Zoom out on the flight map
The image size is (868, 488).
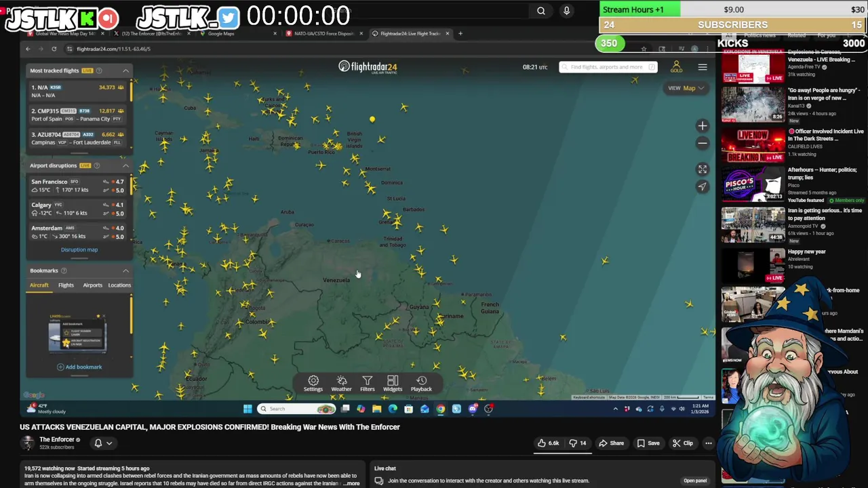point(703,143)
